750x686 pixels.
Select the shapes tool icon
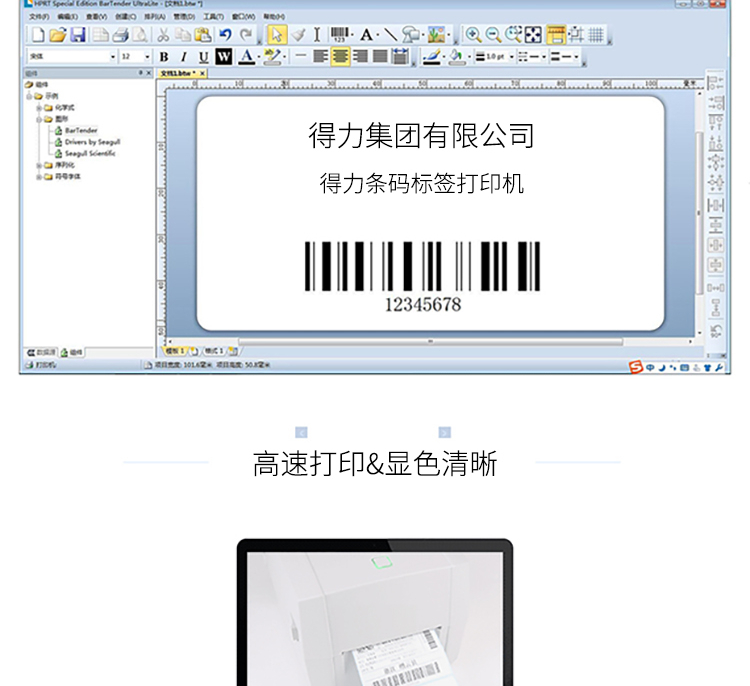click(411, 35)
